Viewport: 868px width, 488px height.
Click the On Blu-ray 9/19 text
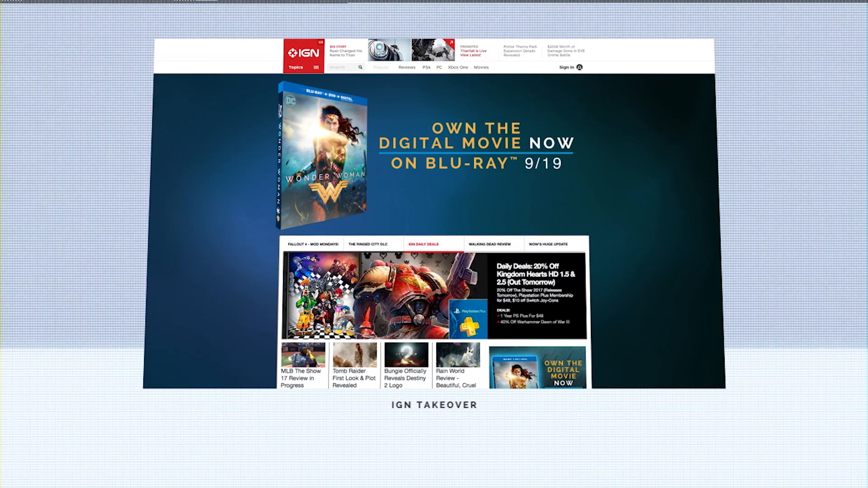click(x=476, y=163)
